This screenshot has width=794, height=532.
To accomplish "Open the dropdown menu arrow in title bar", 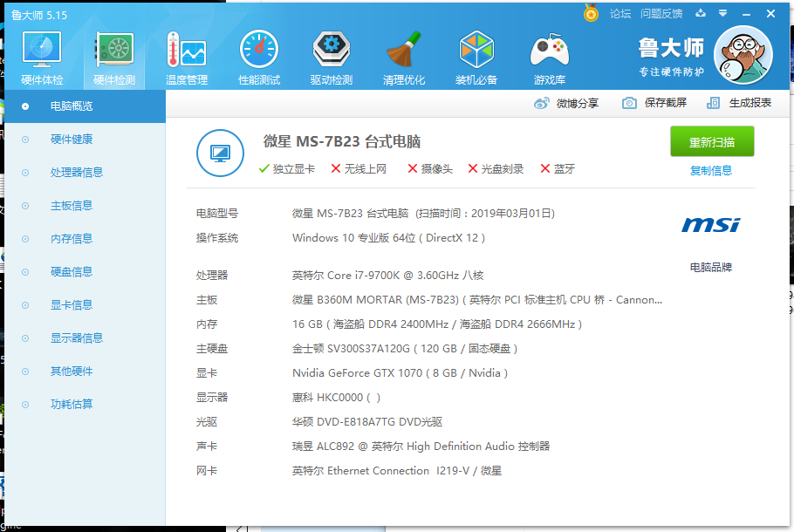I will click(x=723, y=14).
